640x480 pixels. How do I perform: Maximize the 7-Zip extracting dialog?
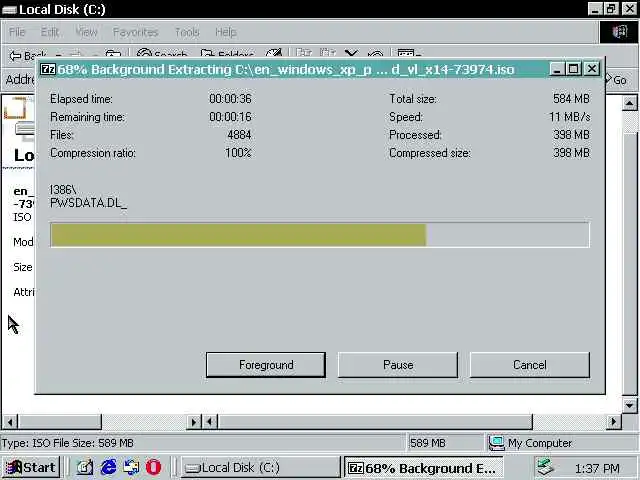(x=574, y=69)
